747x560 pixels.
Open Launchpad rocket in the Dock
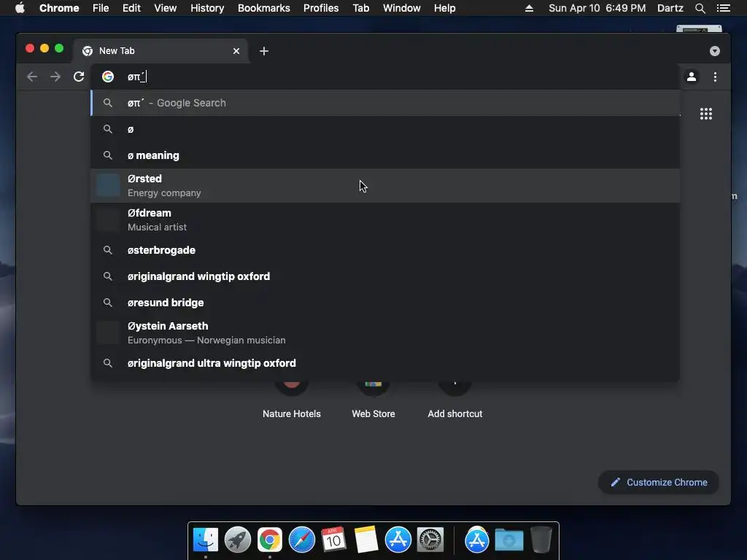238,540
